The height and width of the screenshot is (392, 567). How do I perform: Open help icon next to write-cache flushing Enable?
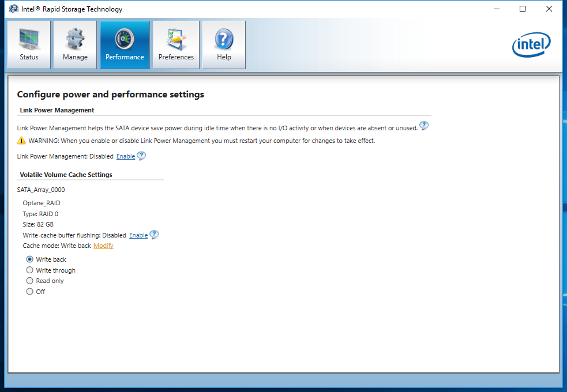pyautogui.click(x=154, y=235)
